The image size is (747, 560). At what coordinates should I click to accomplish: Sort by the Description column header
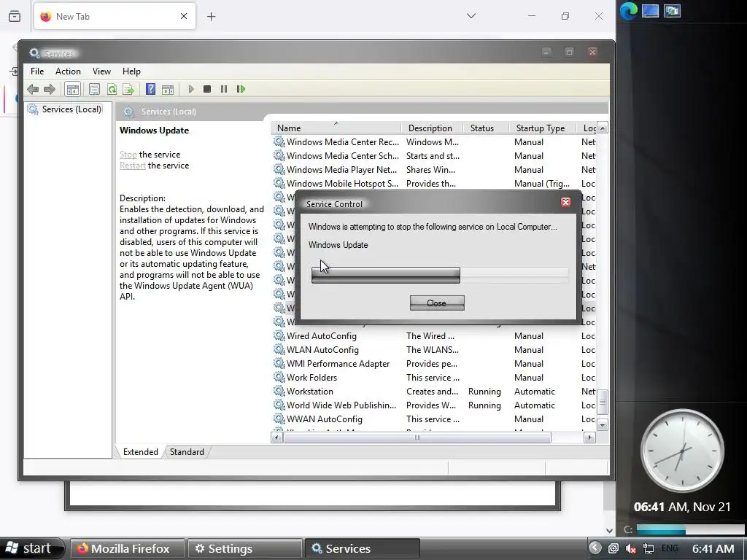[432, 128]
